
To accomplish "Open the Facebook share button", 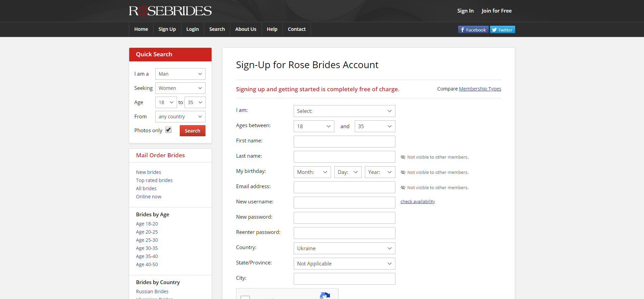I will pos(473,29).
